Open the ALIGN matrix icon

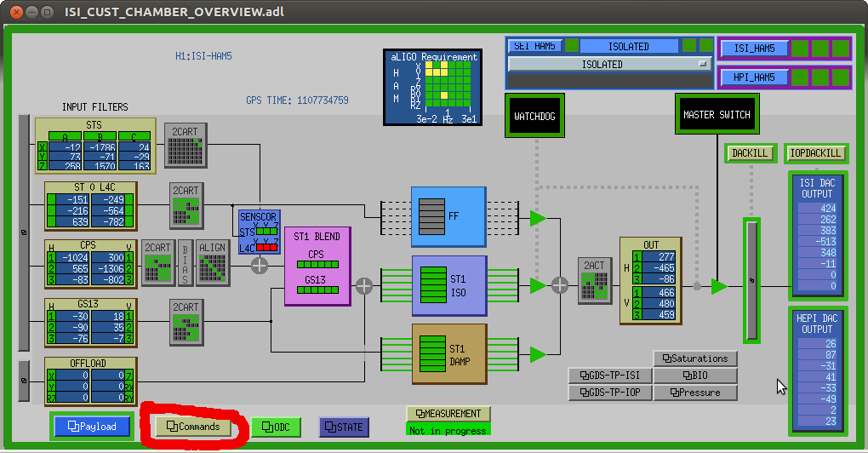213,263
